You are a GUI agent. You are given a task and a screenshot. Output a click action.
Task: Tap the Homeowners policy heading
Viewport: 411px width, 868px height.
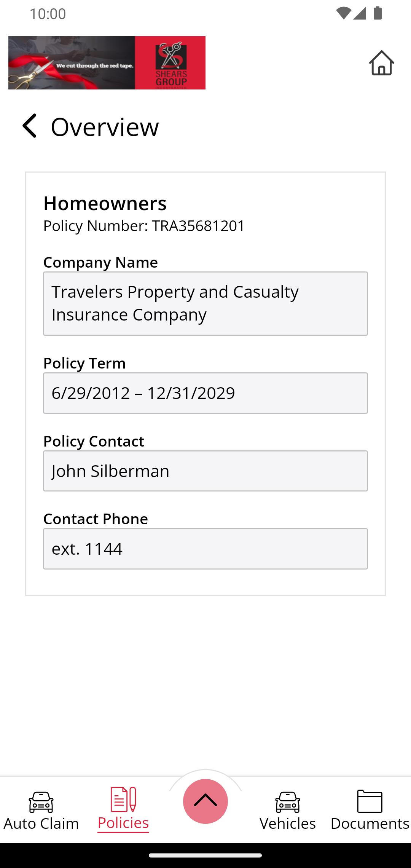click(105, 203)
